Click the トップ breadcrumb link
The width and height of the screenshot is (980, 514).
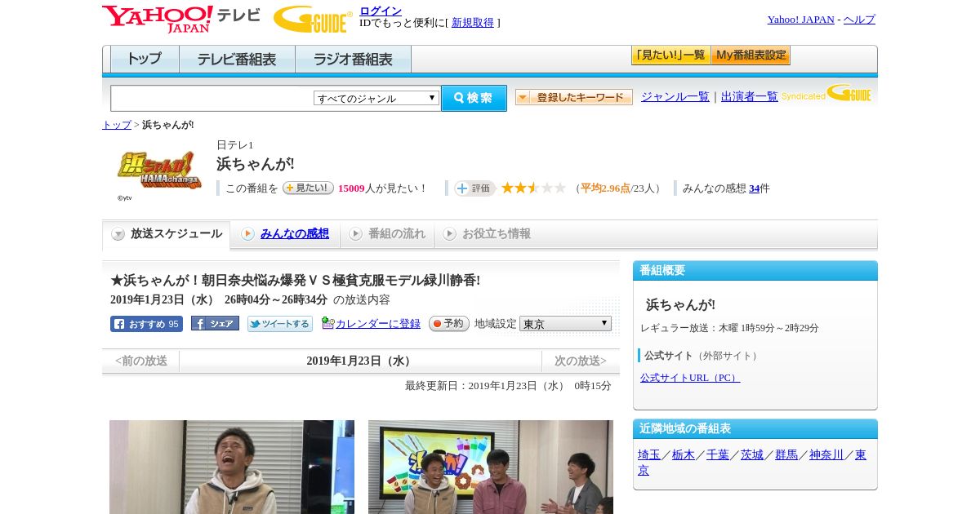(x=117, y=125)
